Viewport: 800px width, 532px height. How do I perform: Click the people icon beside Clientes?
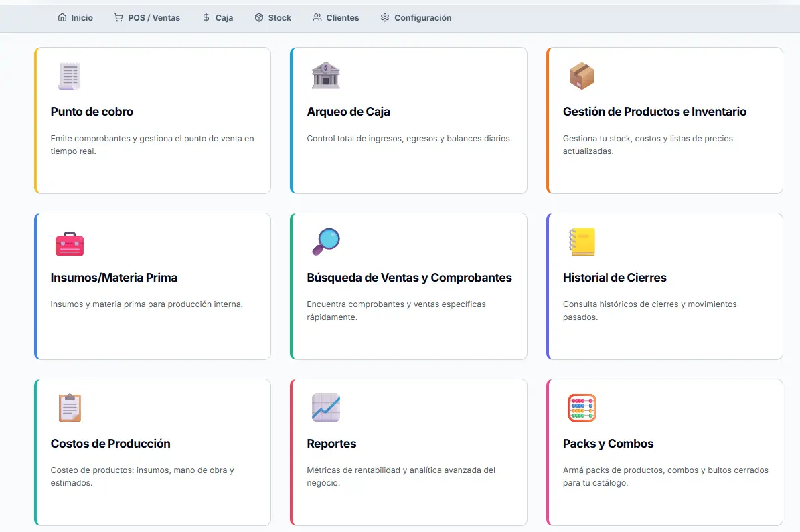click(317, 17)
